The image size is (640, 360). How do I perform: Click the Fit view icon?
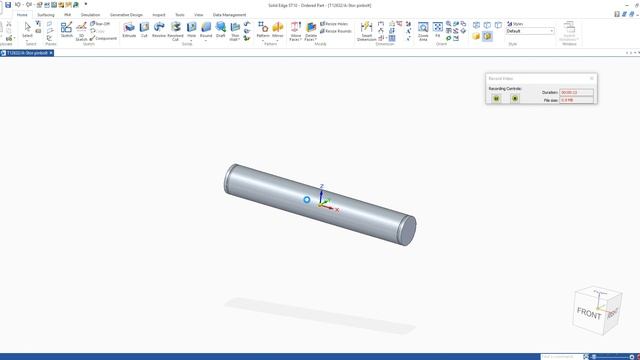point(438,29)
